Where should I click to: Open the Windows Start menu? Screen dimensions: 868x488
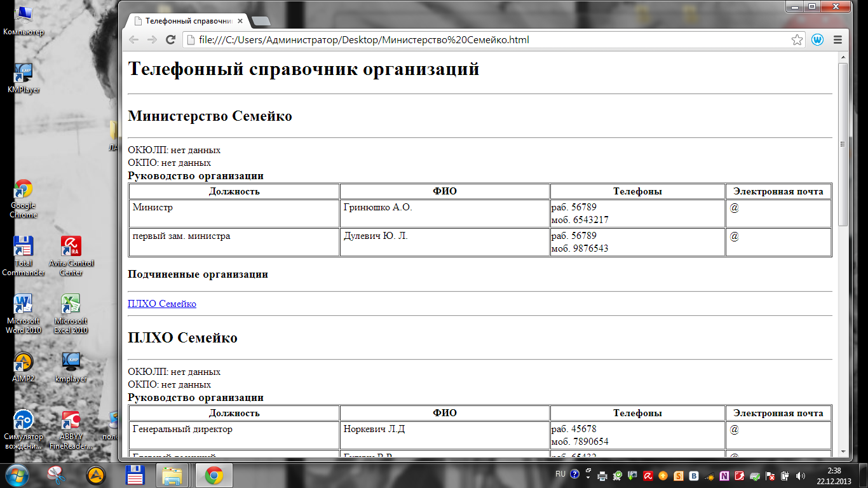[x=17, y=475]
